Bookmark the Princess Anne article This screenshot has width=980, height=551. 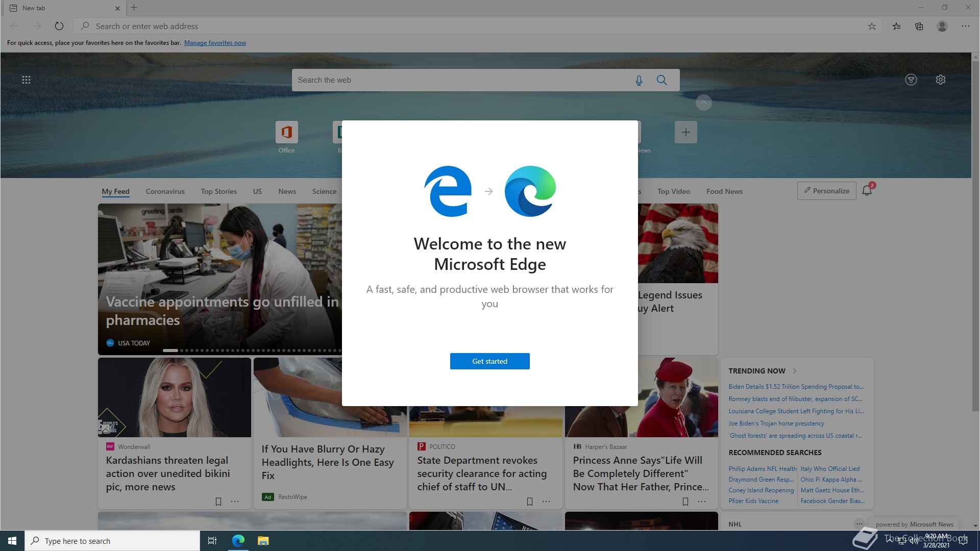pos(685,502)
